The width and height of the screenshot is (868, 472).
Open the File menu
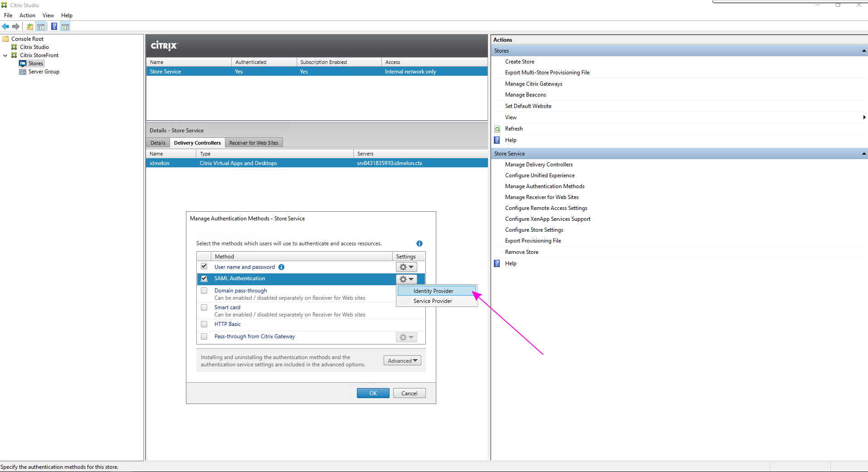pyautogui.click(x=8, y=15)
